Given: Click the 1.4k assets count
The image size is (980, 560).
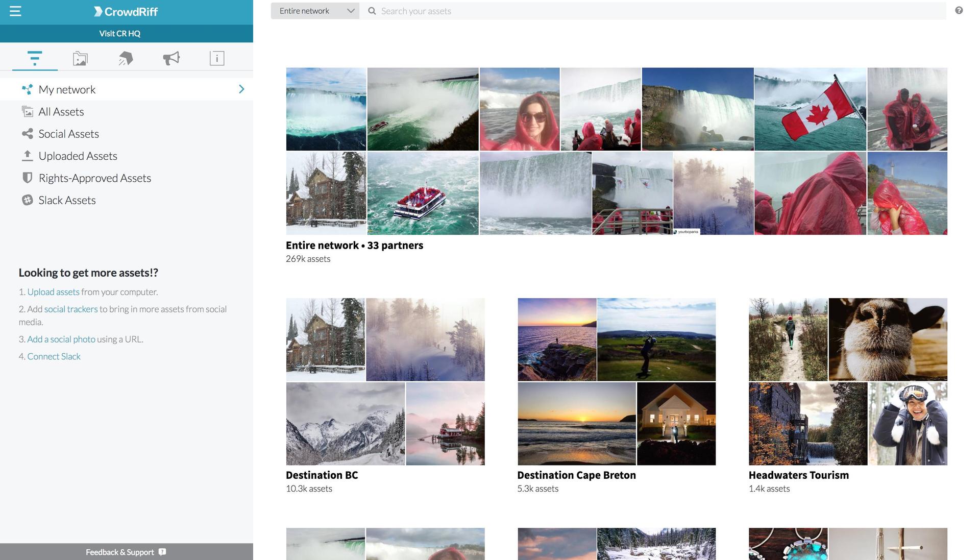Looking at the screenshot, I should click(x=769, y=489).
